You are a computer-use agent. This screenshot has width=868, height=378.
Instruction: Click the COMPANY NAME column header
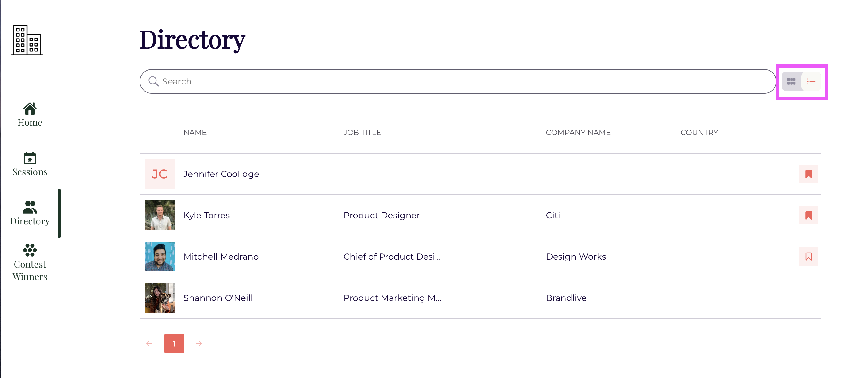coord(578,133)
